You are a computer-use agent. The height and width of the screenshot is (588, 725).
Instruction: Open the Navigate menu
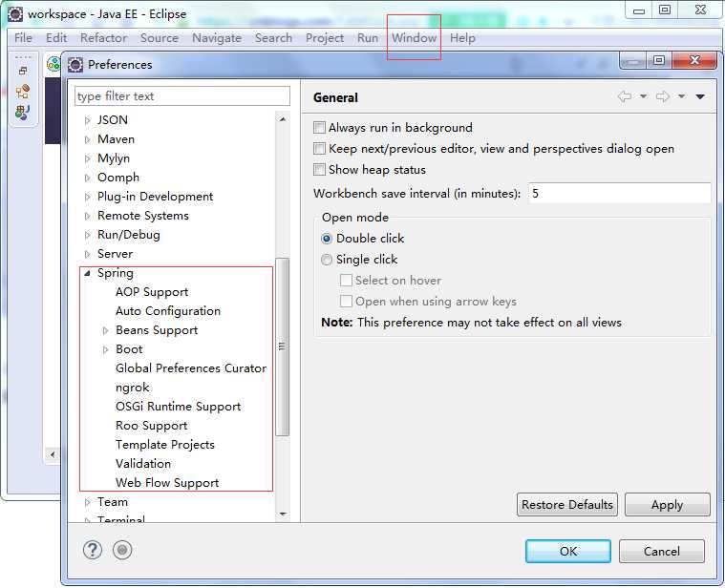click(x=217, y=38)
